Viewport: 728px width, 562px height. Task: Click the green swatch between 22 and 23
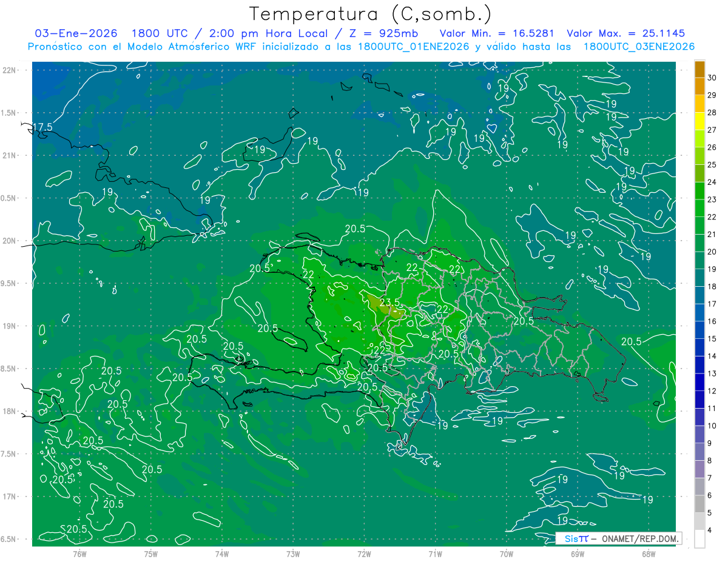point(699,209)
